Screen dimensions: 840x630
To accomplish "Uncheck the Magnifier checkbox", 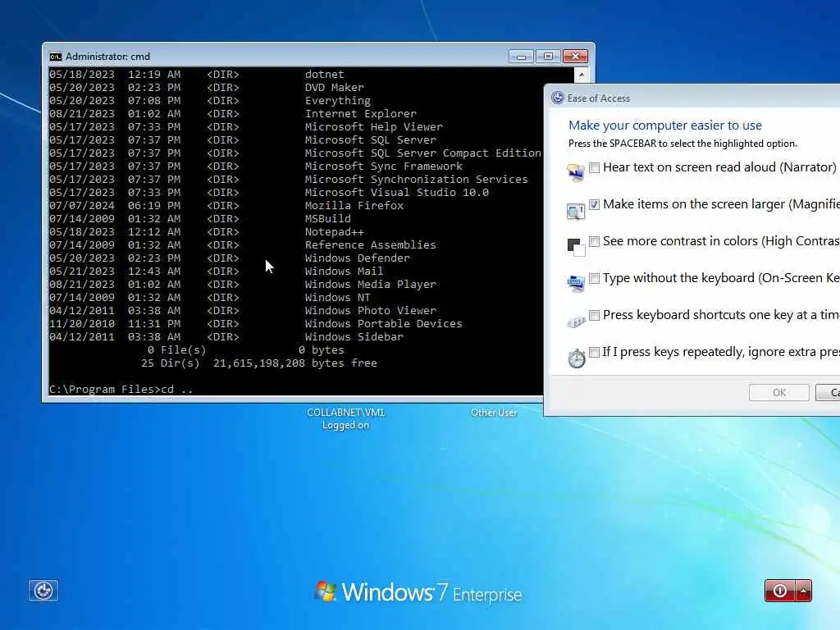I will (x=594, y=204).
